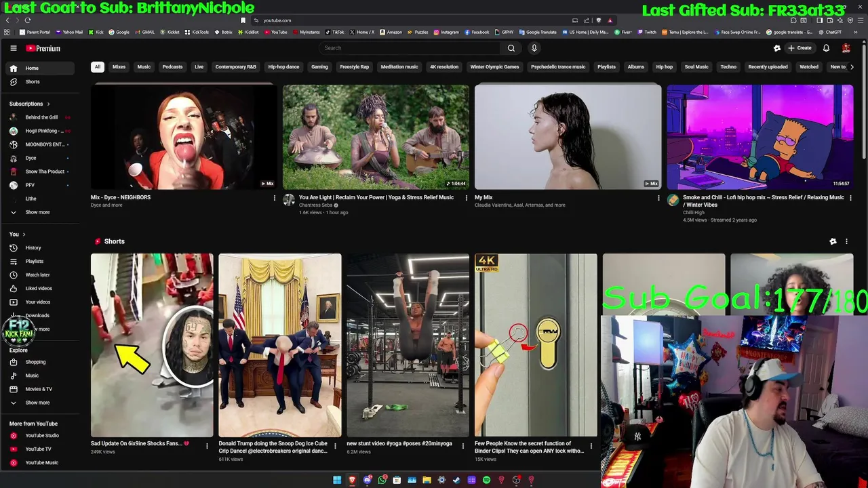Open Shorts shelf three-dot menu
The image size is (868, 488).
pyautogui.click(x=846, y=241)
